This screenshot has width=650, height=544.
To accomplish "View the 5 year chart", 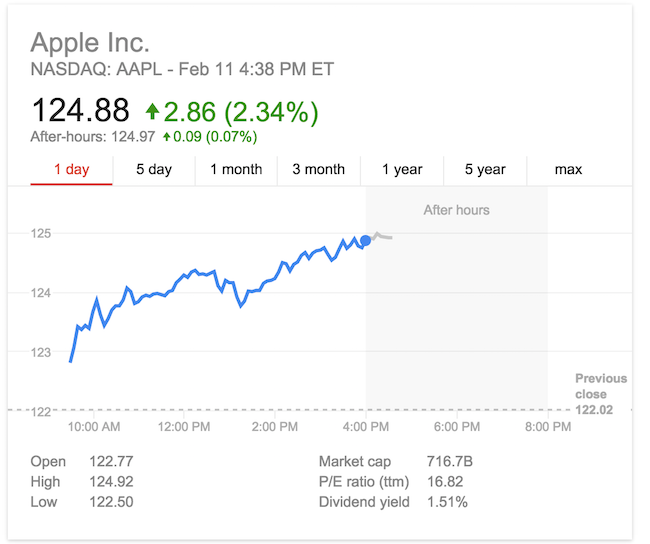I will 485,169.
